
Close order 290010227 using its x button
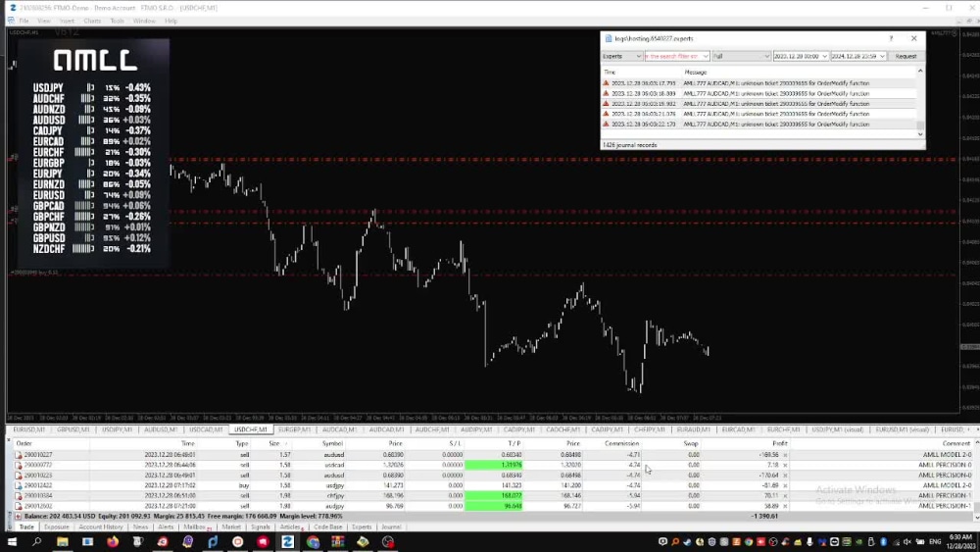(785, 455)
